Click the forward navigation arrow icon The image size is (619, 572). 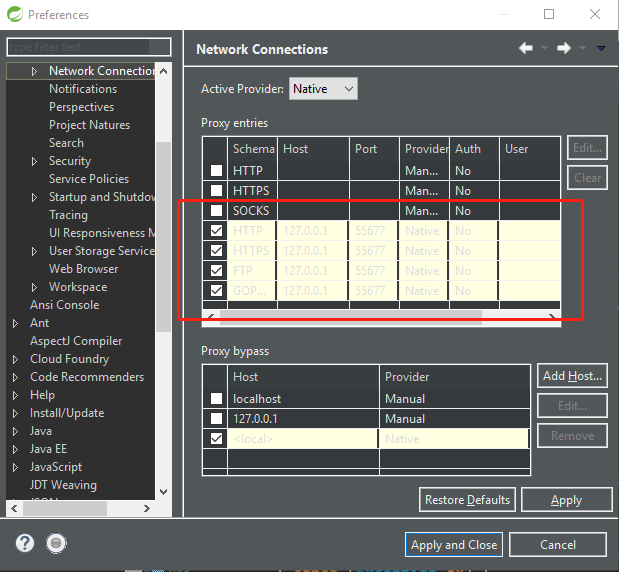coord(564,48)
